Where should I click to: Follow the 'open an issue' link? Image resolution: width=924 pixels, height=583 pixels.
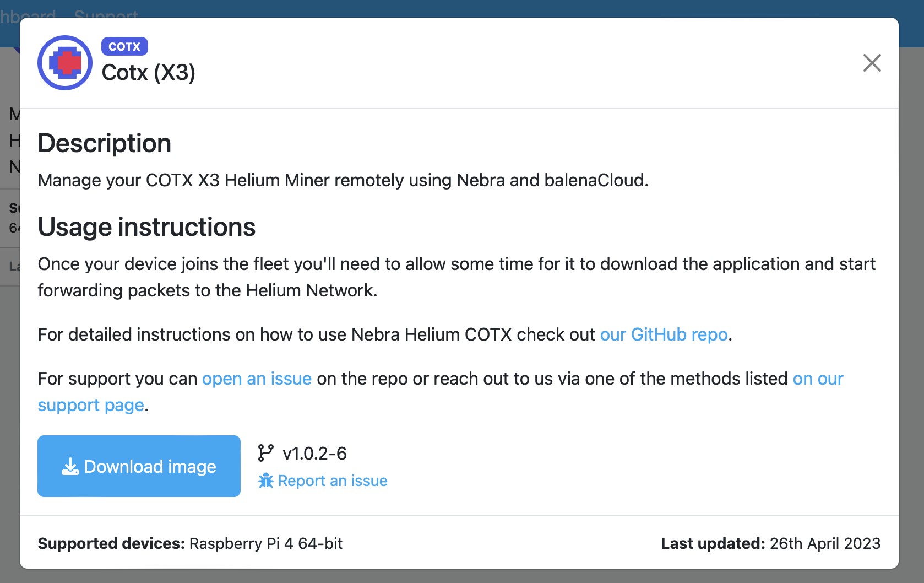257,379
